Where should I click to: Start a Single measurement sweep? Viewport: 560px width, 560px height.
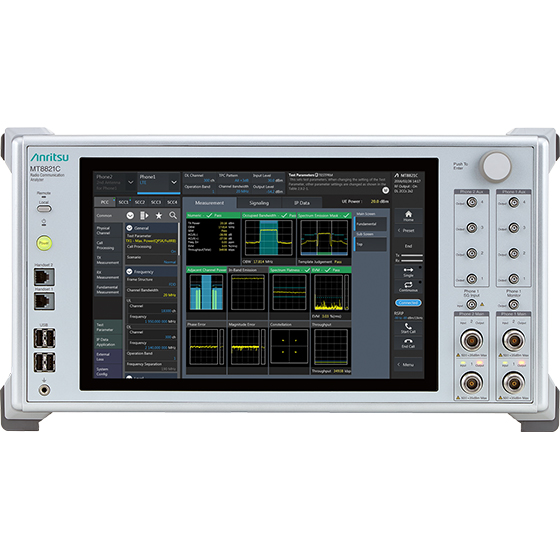point(408,272)
